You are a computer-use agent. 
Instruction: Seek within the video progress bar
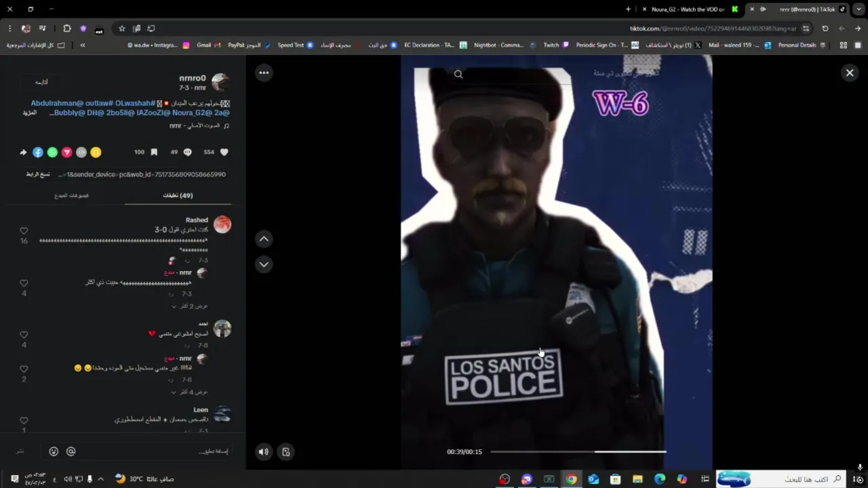[578, 451]
